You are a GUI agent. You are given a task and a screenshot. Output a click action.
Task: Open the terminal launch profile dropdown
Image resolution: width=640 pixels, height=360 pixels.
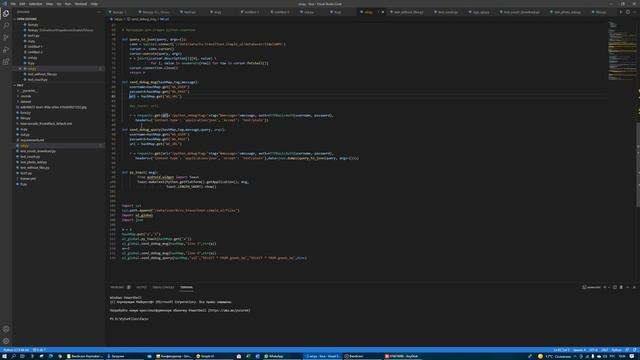point(609,287)
